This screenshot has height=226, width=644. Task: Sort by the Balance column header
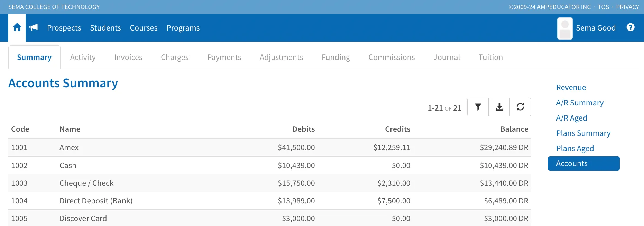(x=514, y=129)
